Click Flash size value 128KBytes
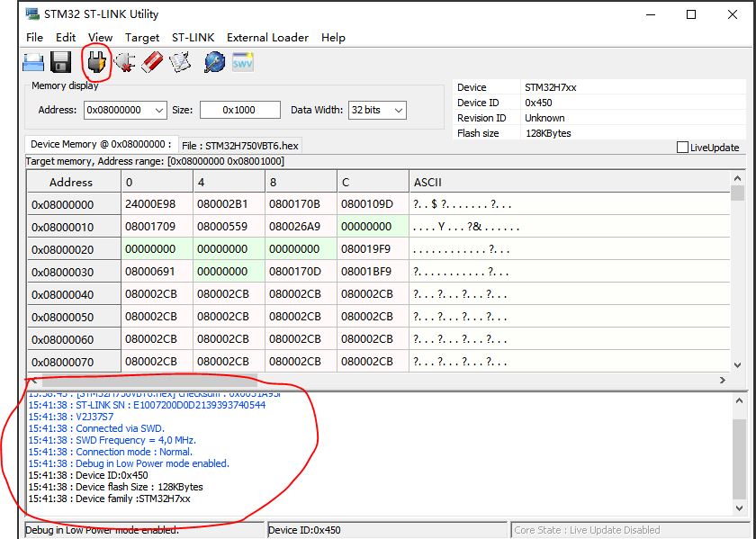The image size is (756, 539). pos(548,133)
